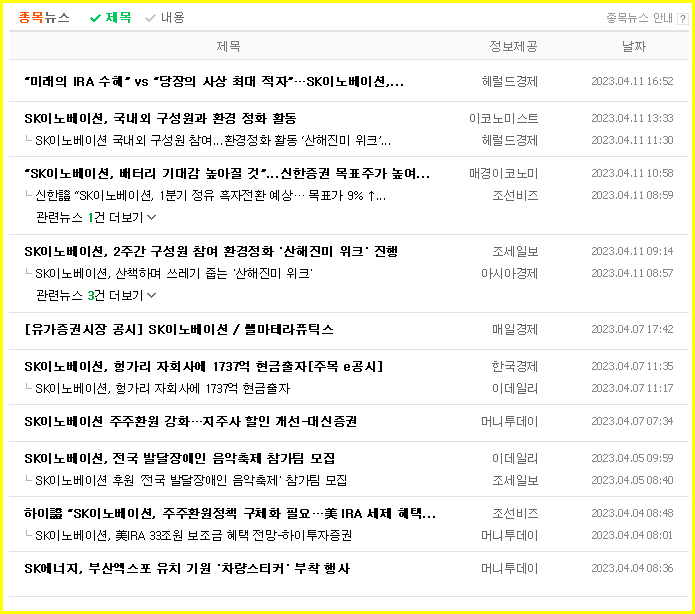
Task: Click source 이코노미스트
Action: [x=504, y=118]
